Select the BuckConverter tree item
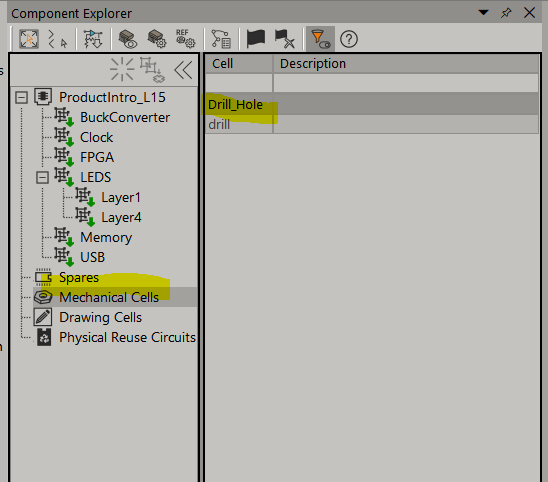Viewport: 548px width, 482px height. [125, 117]
